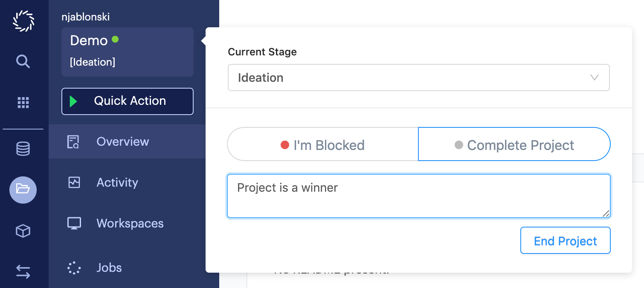Open the data section via database icon
This screenshot has height=288, width=644.
tap(23, 149)
